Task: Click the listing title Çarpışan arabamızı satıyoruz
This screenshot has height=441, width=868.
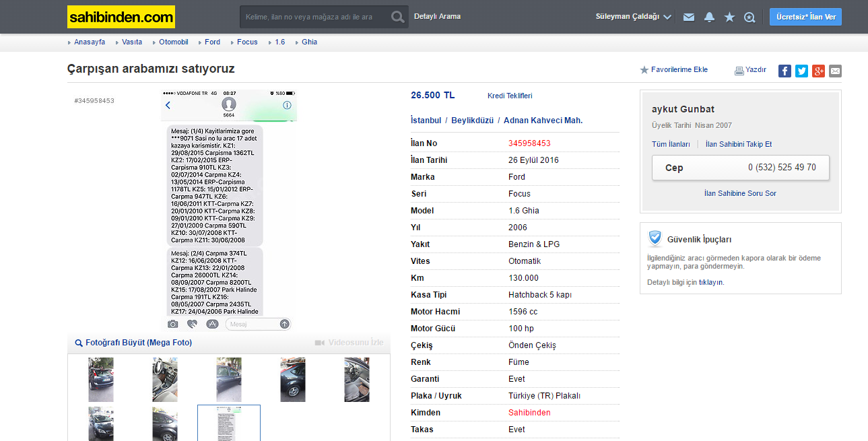Action: point(151,69)
